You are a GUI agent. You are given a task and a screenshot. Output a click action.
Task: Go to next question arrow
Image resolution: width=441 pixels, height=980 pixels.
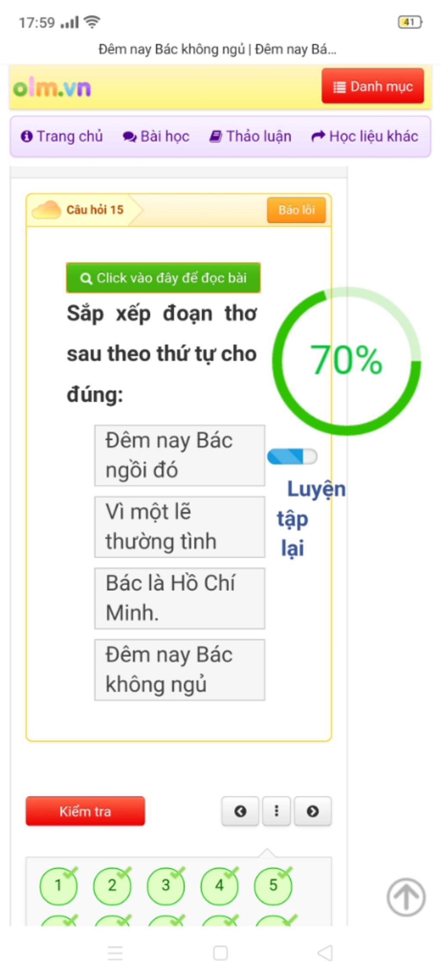coord(313,811)
